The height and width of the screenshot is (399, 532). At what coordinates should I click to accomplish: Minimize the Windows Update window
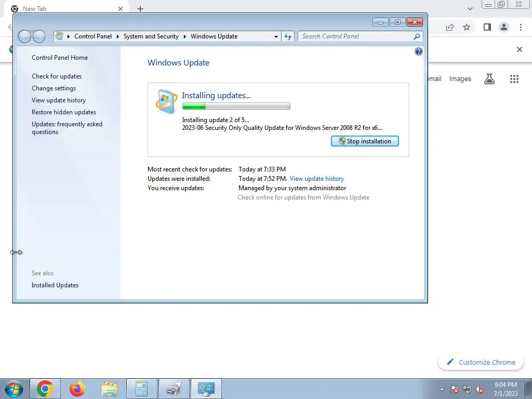pos(380,22)
